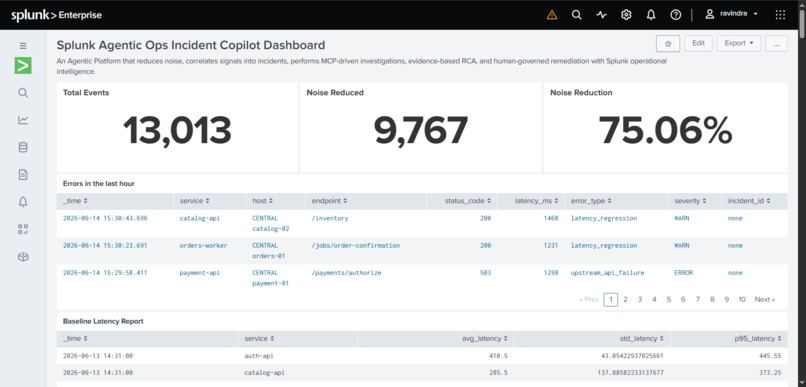Click the orders-worker service cell
This screenshot has width=806, height=387.
pos(203,246)
